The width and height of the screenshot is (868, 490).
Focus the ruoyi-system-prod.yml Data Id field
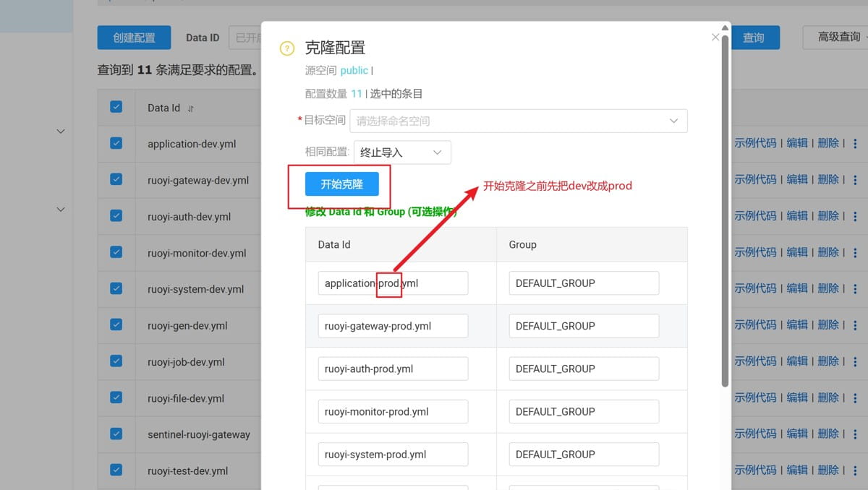(x=393, y=454)
